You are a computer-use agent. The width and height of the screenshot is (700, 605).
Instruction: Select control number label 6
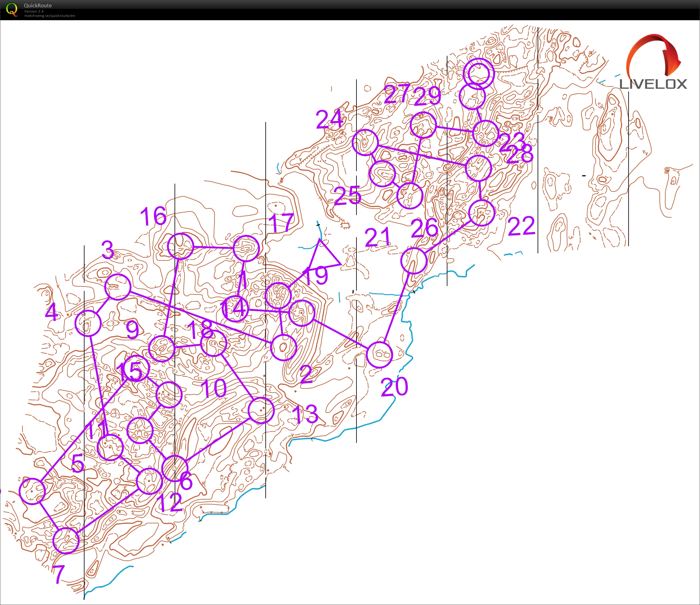click(x=186, y=481)
